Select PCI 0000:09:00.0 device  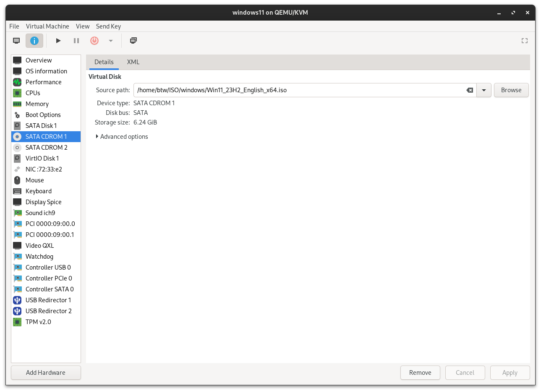click(x=46, y=224)
